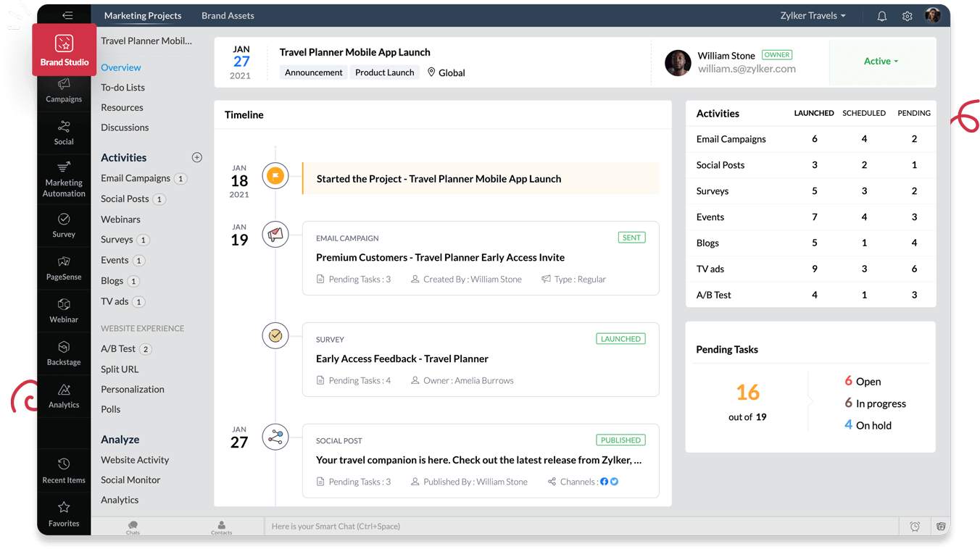980x549 pixels.
Task: Launch PageSense from the app bar
Action: point(64,268)
